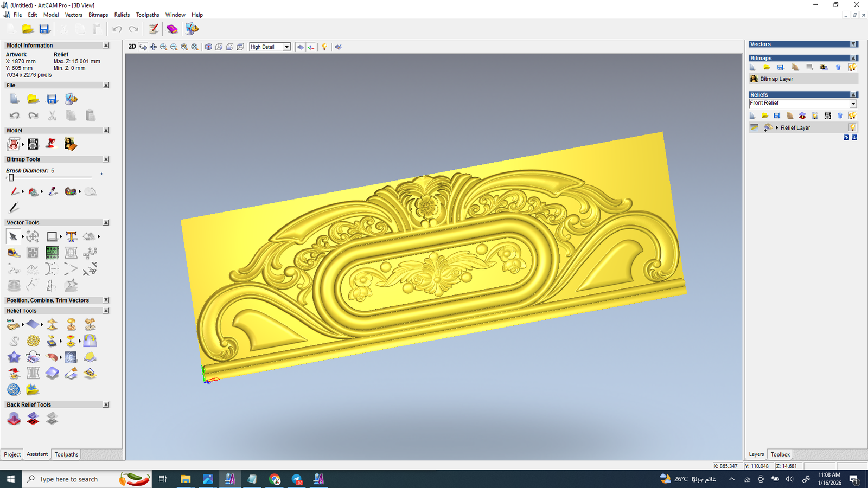Toggle visibility bulb of Relief Layer

click(852, 127)
